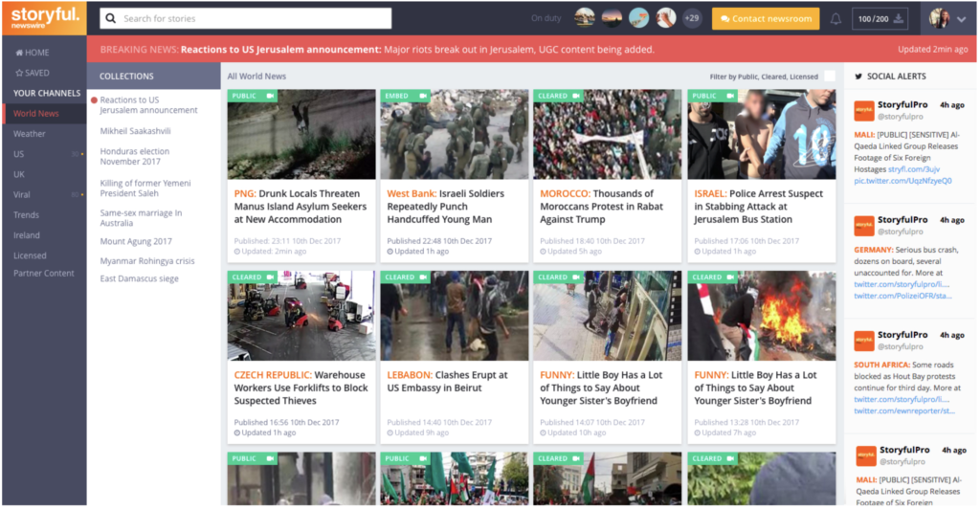The height and width of the screenshot is (510, 980).
Task: Open the Licensed channel
Action: tap(30, 255)
